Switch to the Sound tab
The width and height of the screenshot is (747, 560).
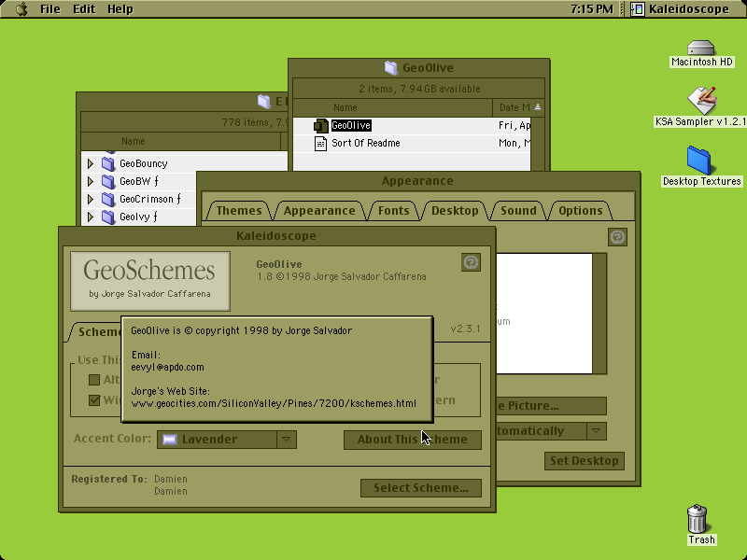518,211
